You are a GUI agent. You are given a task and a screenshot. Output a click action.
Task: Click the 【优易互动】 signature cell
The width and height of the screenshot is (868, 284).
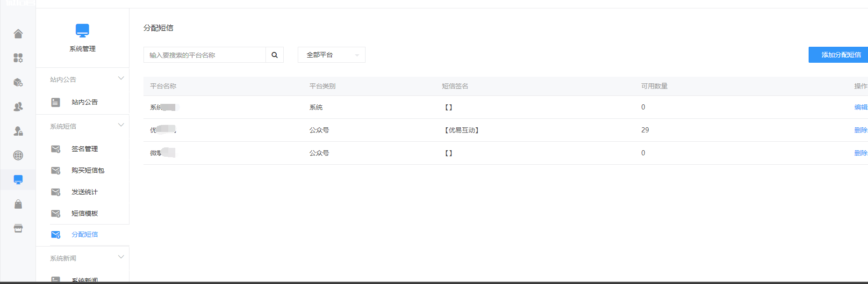click(461, 130)
